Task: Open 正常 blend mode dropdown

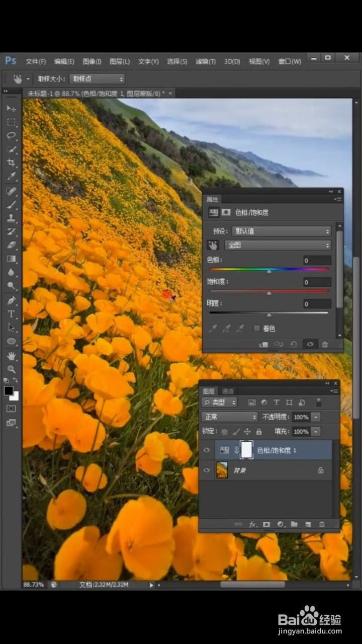Action: (x=229, y=417)
